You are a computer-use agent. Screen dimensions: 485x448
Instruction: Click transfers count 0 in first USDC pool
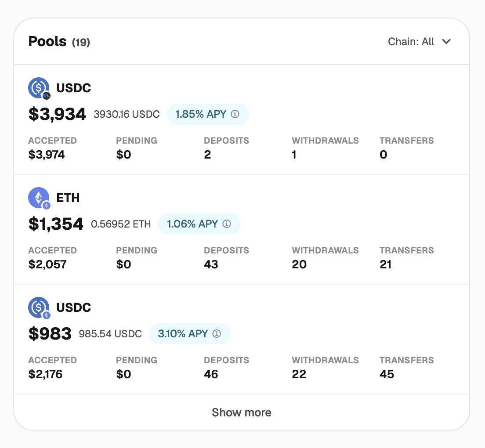click(x=383, y=155)
